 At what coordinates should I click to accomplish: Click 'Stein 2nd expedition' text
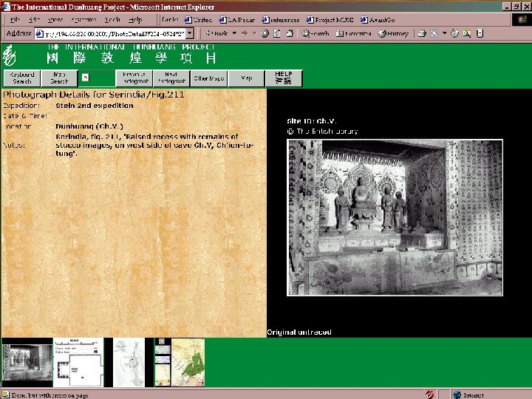(95, 106)
